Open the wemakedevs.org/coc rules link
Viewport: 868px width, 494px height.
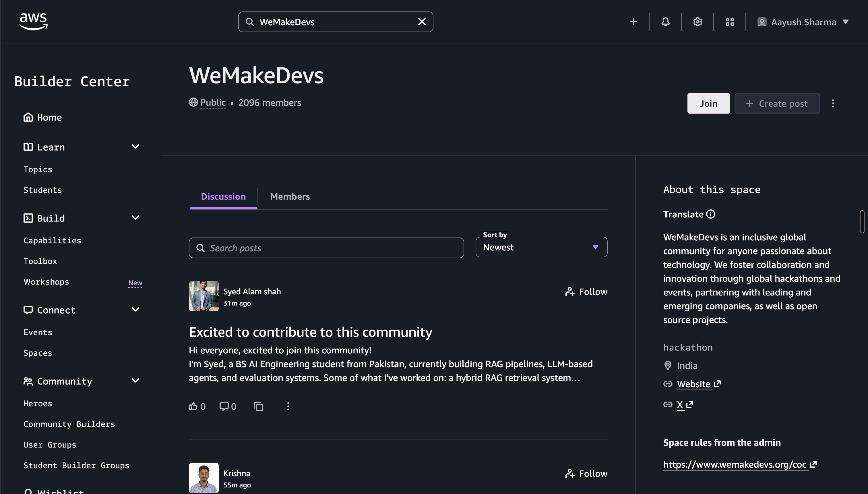coord(739,464)
